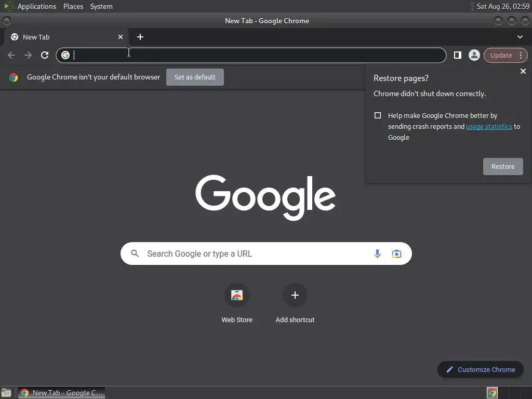Click the Search Google or type a URL box
Viewport: 532px width, 399px height.
266,254
